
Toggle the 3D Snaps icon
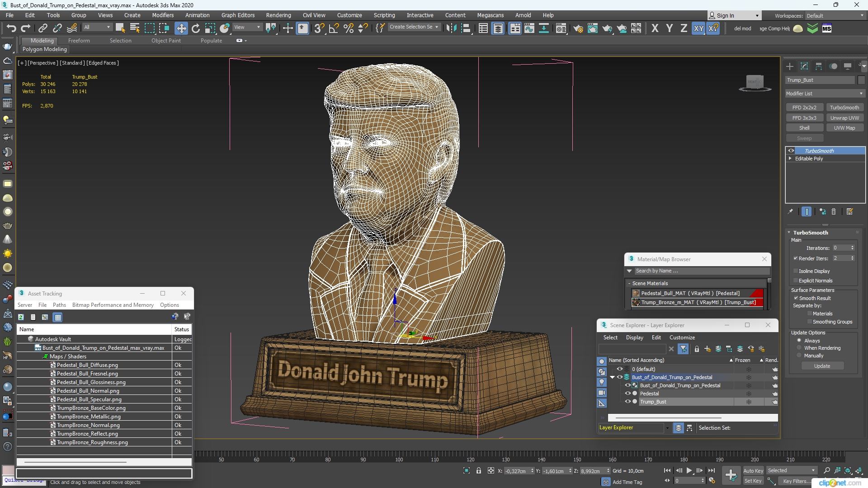[x=319, y=28]
